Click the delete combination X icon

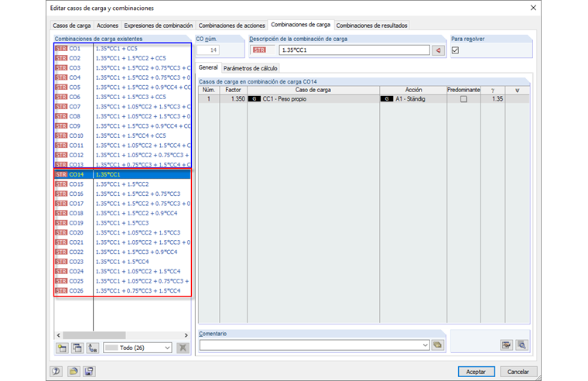(183, 348)
